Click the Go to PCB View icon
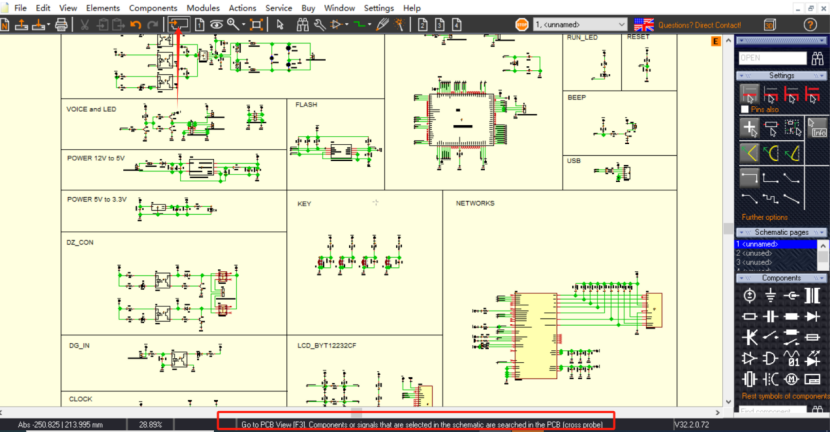 coord(179,24)
